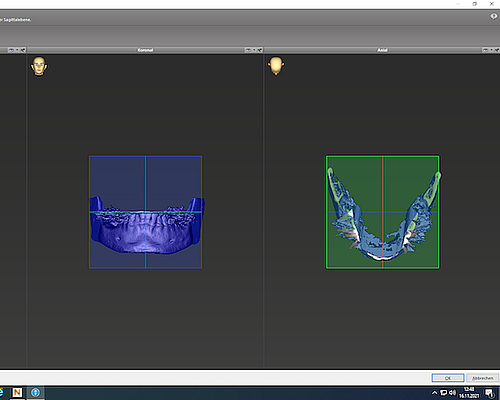Click the pin icon in Axial header

pos(497,50)
